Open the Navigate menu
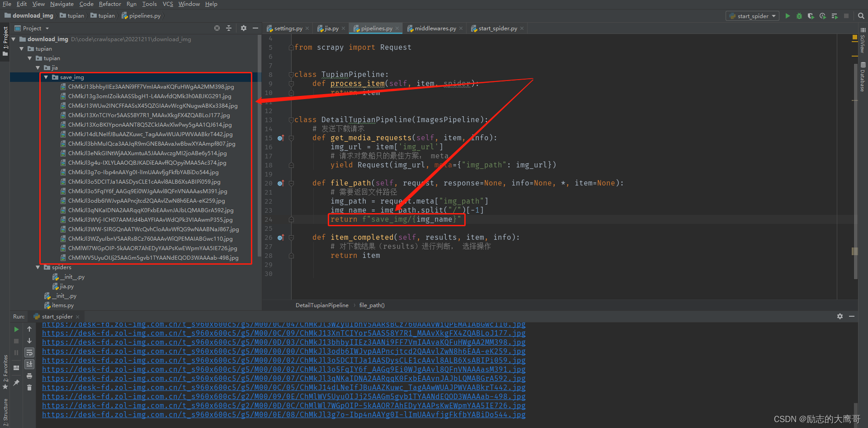Screen dimensions: 868x428 coord(61,4)
